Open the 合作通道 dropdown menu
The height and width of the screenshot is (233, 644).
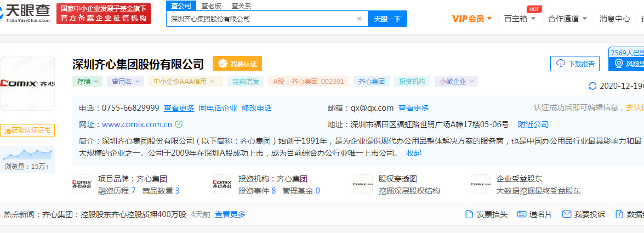tap(568, 19)
